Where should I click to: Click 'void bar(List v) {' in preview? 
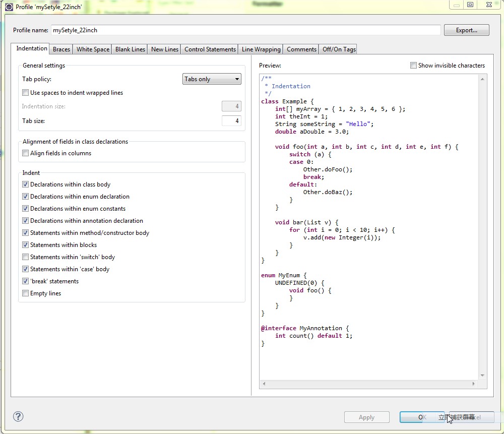(306, 222)
